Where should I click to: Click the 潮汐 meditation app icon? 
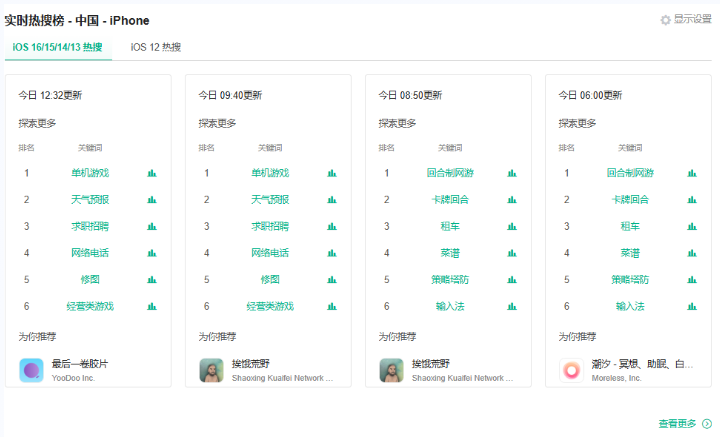[572, 370]
